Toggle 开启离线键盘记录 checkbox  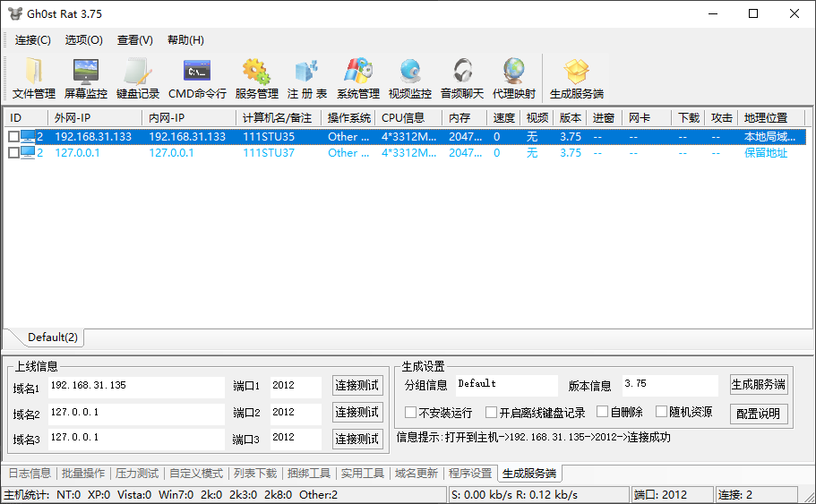click(491, 413)
